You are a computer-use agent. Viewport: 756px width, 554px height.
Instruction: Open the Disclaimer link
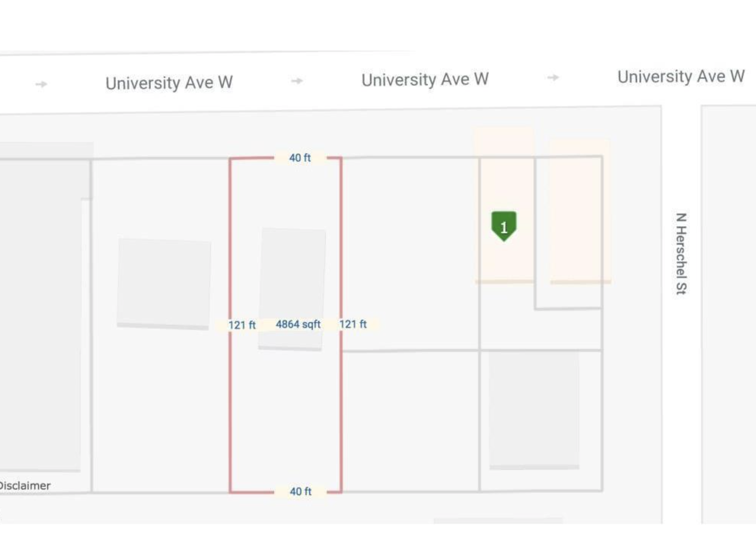tap(25, 486)
